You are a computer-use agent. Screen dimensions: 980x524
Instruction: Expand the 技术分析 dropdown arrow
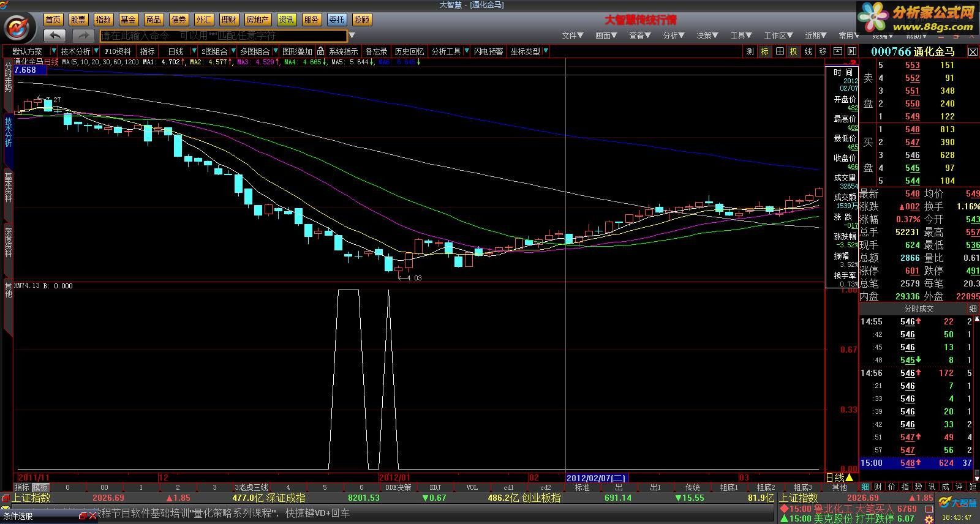(x=95, y=51)
